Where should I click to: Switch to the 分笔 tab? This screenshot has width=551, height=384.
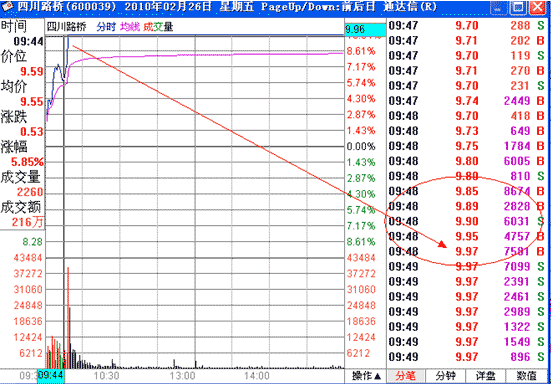coord(405,376)
